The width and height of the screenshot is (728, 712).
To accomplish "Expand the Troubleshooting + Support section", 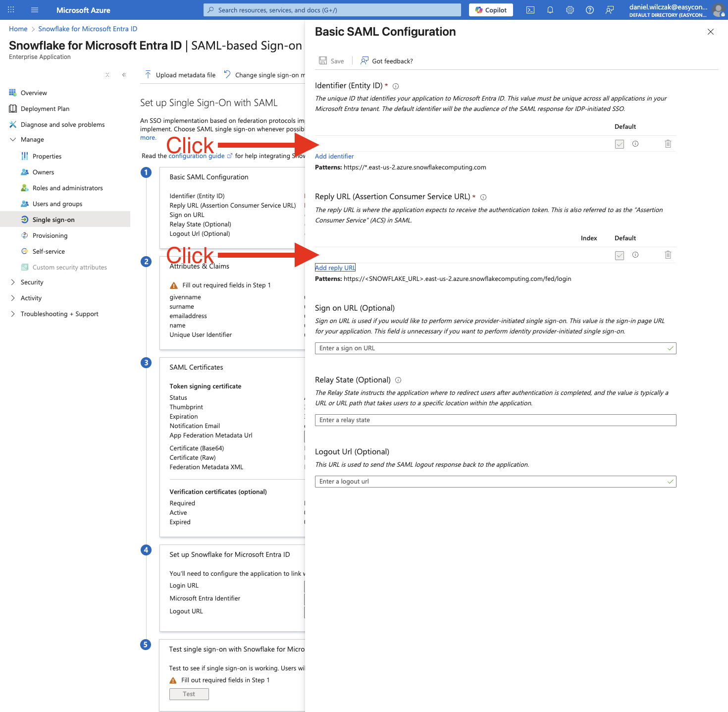I will click(13, 314).
